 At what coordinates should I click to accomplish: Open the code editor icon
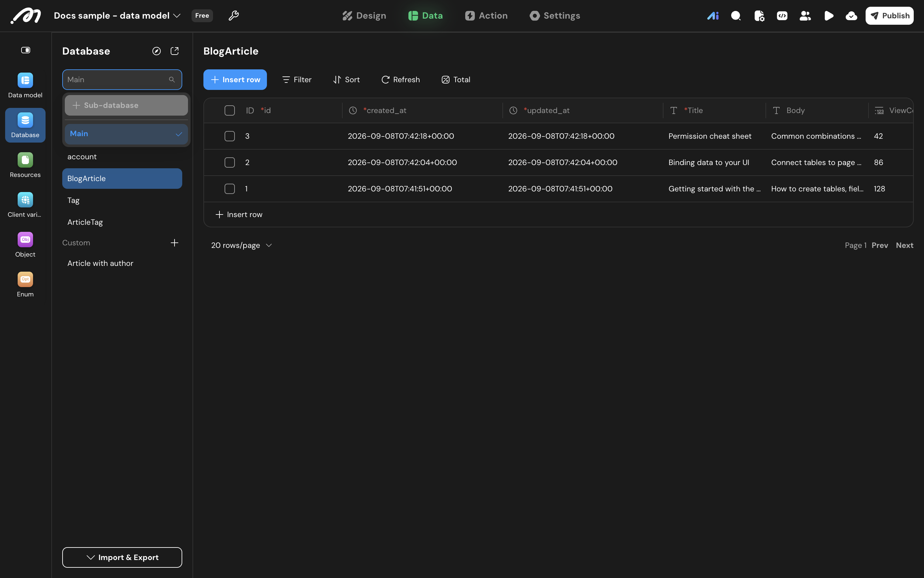point(782,16)
